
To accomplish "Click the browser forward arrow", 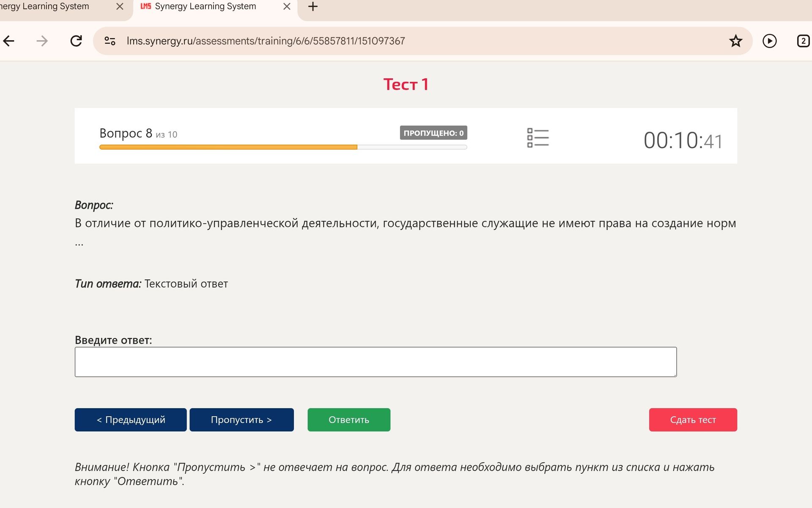I will point(42,41).
